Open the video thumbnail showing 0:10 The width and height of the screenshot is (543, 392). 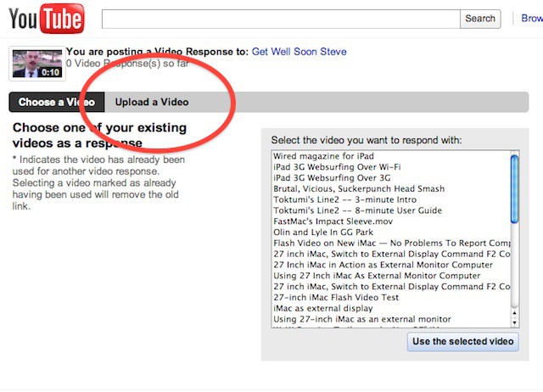click(x=37, y=64)
